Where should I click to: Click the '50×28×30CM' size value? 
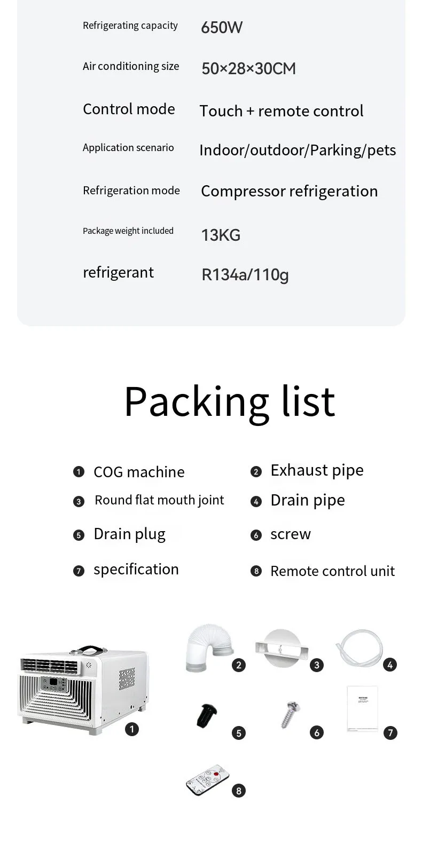pos(248,68)
